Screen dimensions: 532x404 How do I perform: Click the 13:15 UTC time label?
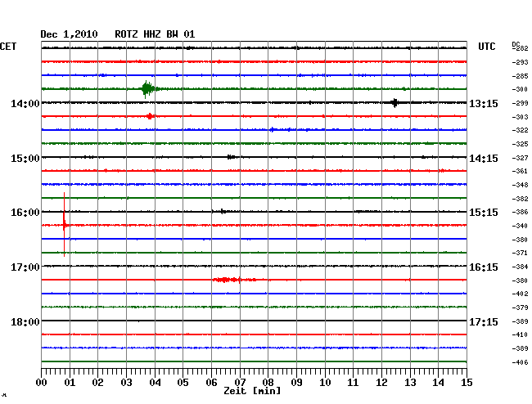click(x=484, y=103)
